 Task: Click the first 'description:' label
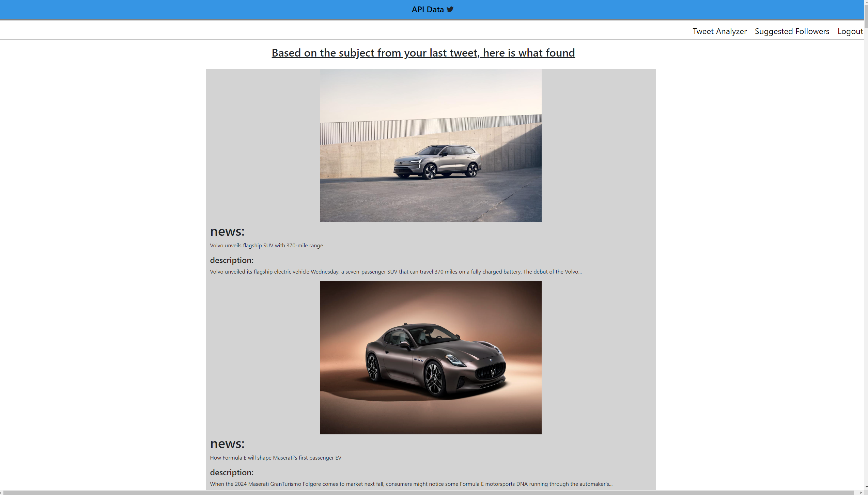click(231, 260)
